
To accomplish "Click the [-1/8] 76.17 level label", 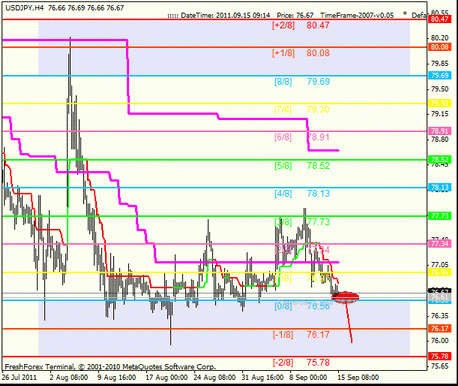I will (301, 335).
